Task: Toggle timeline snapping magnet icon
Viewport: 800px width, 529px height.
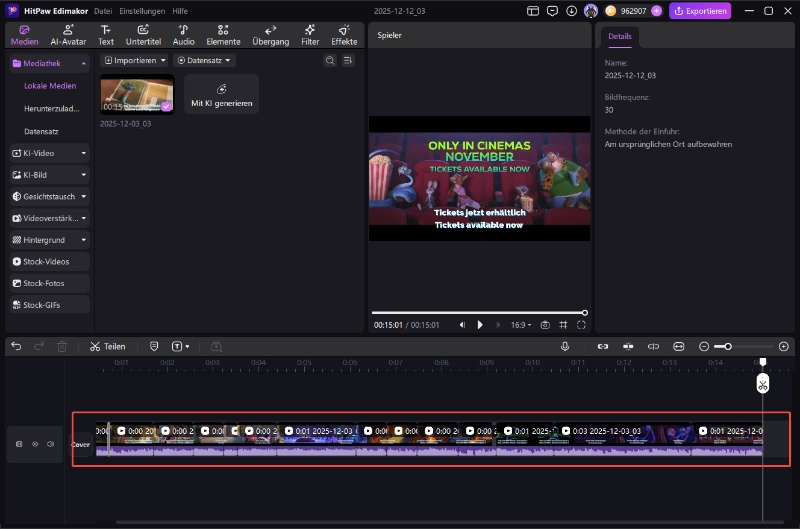Action: click(x=628, y=346)
